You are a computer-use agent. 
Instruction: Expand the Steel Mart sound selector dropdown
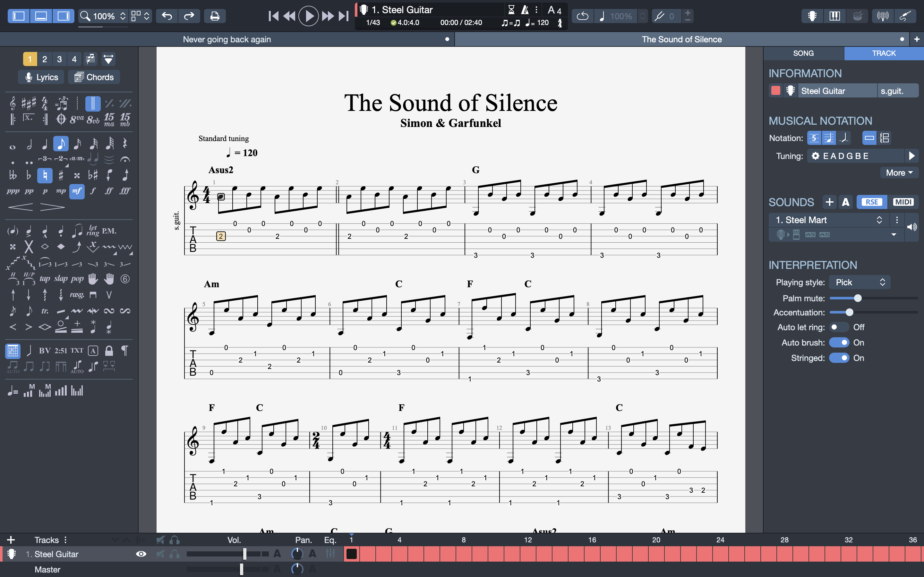pos(877,220)
